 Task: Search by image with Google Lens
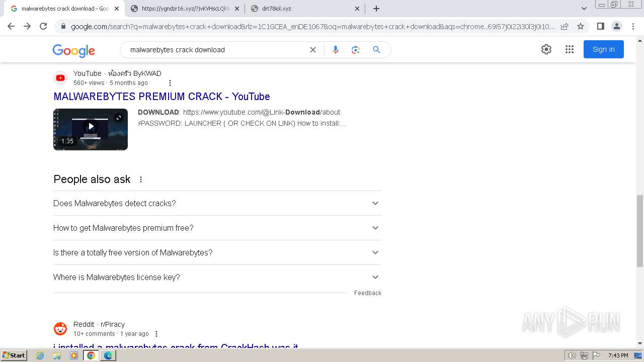[356, 50]
